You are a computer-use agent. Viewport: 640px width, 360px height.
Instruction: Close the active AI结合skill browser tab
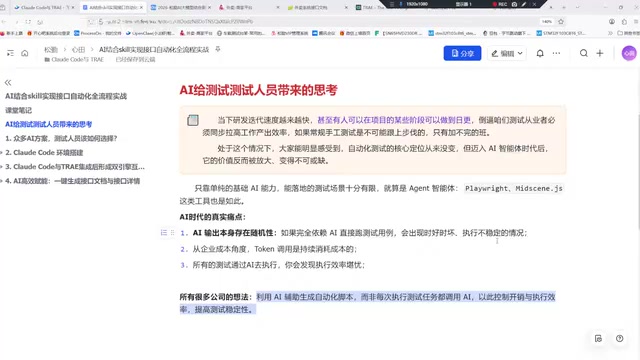point(142,7)
